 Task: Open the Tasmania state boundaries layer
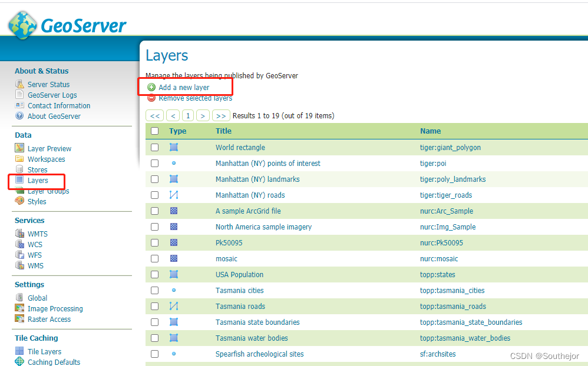[x=257, y=322]
